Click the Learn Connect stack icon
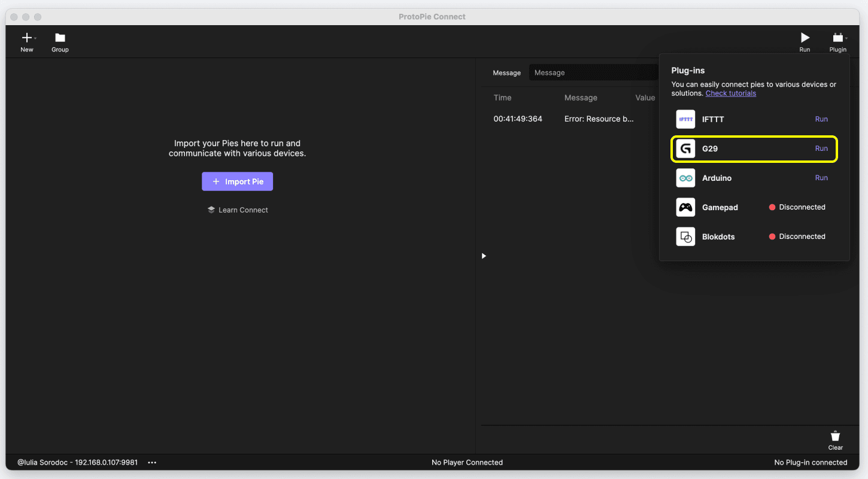 [x=211, y=210]
